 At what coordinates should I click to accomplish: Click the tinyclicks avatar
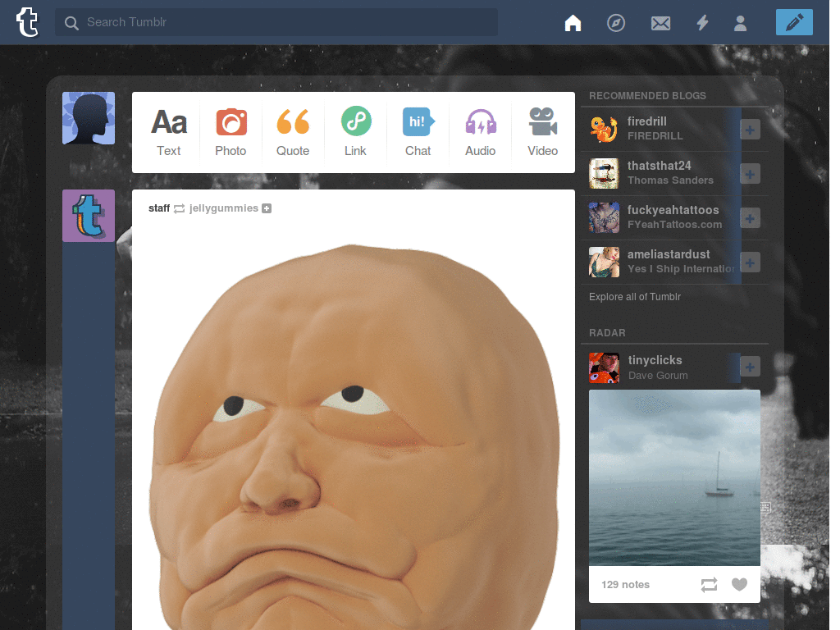(x=604, y=367)
